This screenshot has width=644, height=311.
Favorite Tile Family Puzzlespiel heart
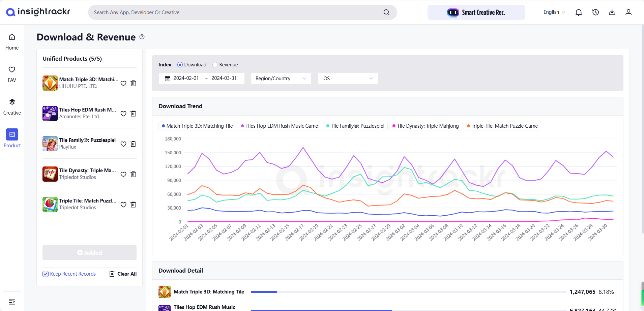tap(123, 144)
